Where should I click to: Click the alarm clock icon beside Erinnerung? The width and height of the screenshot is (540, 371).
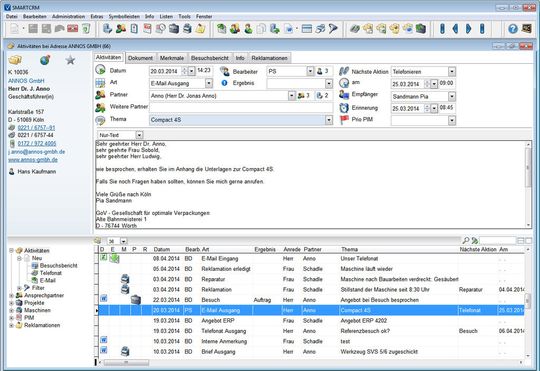[x=344, y=108]
